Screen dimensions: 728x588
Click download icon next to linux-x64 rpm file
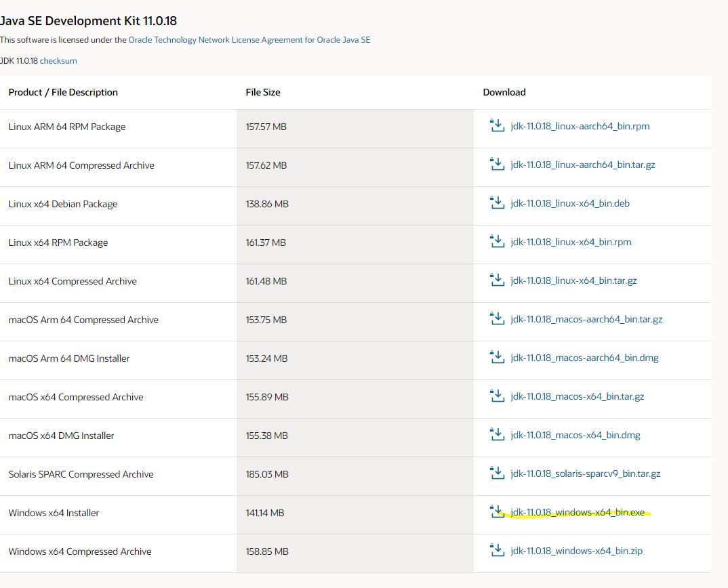point(498,242)
